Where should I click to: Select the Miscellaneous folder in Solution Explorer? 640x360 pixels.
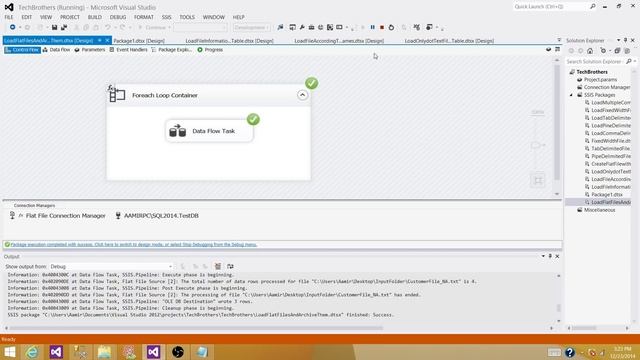(x=599, y=210)
